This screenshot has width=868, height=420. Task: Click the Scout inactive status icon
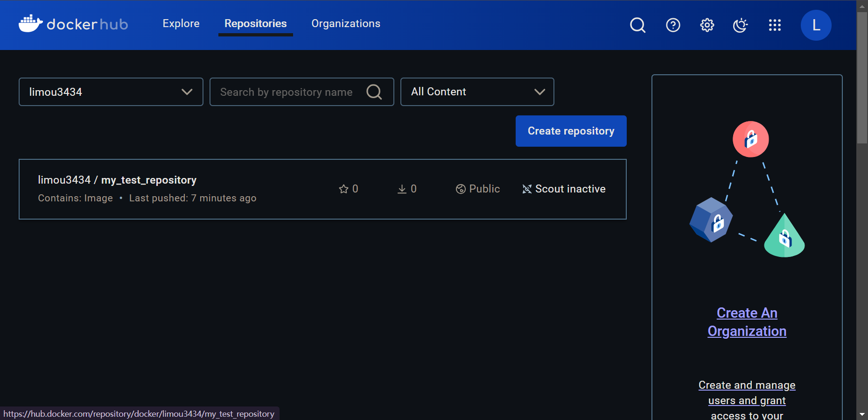click(x=527, y=189)
